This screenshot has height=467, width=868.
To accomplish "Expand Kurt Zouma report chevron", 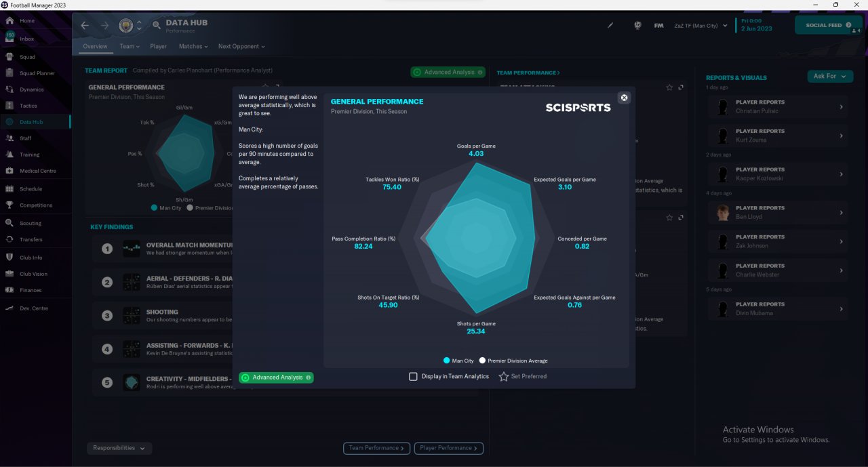I will (841, 136).
